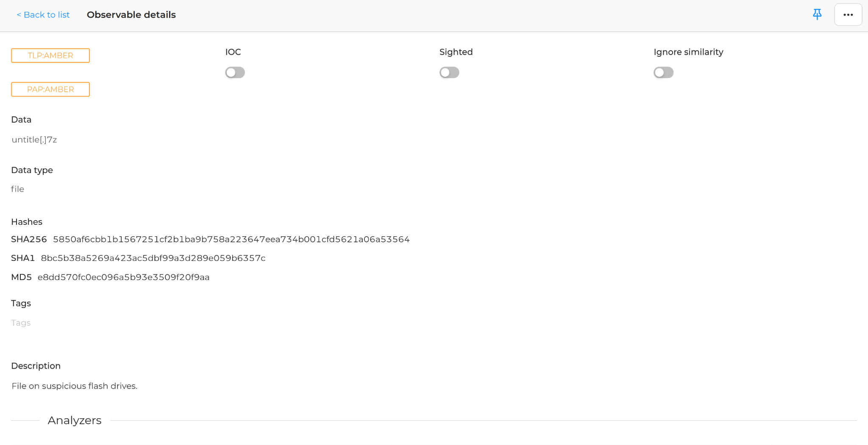Click the SHA1 hash value

[x=153, y=258]
